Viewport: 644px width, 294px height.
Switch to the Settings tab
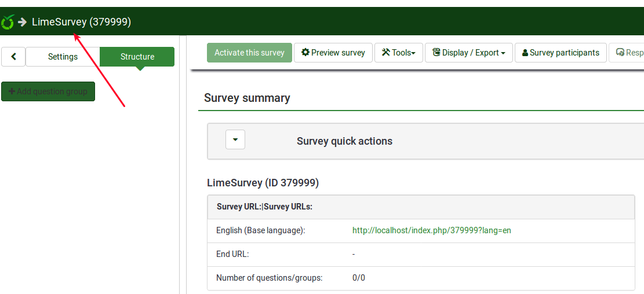(63, 57)
